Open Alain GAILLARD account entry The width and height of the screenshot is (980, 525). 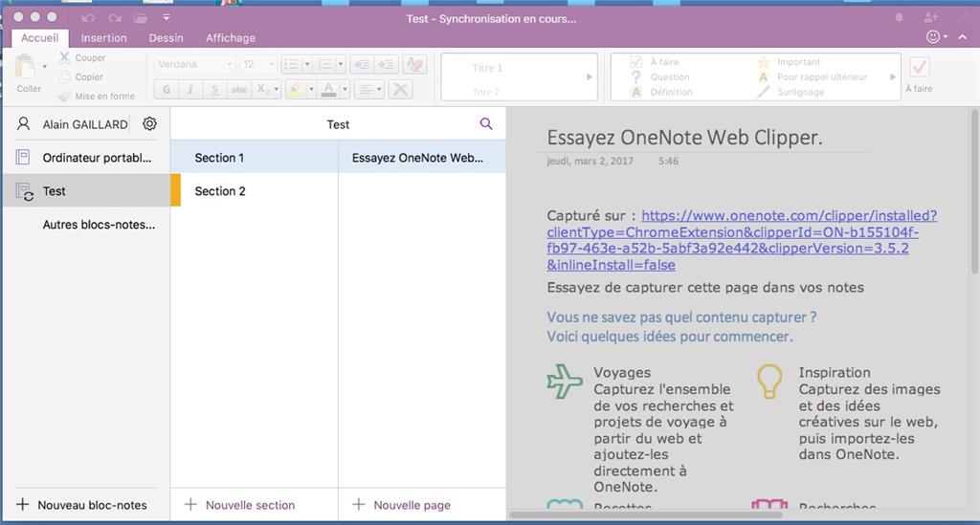point(73,124)
